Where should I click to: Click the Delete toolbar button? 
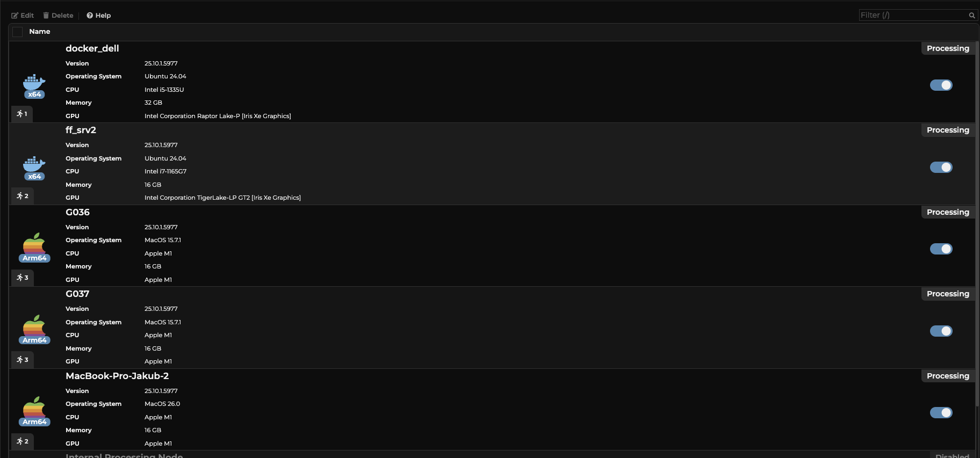58,16
